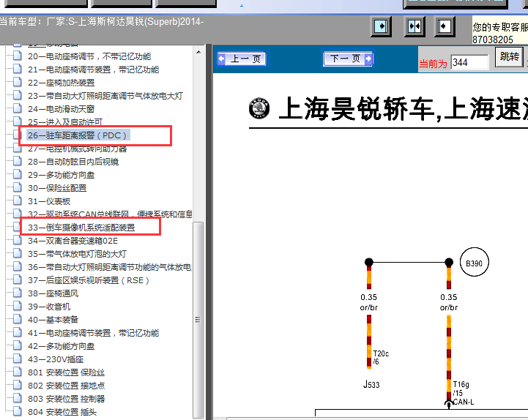The width and height of the screenshot is (528, 420).
Task: Click the T20c /6 connector label
Action: tap(381, 357)
